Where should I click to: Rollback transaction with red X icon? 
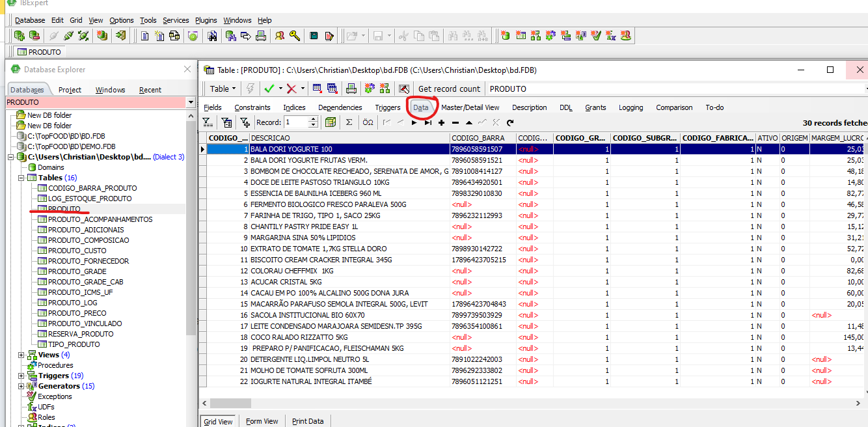[291, 89]
